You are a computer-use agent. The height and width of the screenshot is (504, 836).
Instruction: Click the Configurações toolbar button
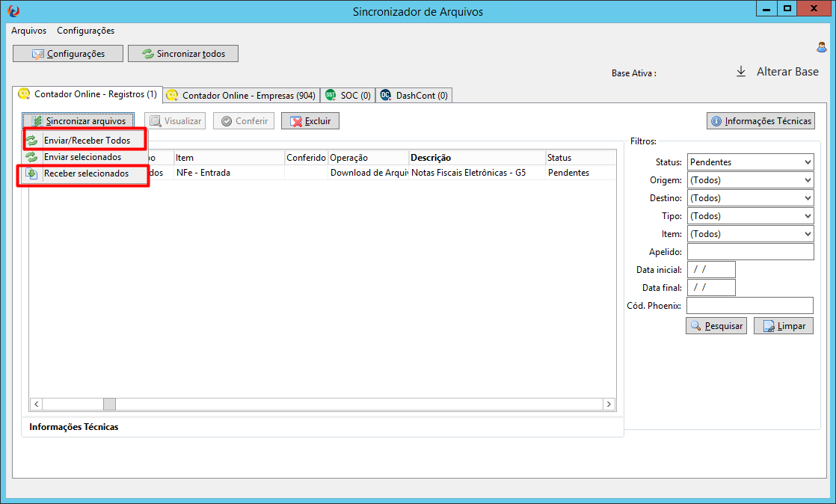click(x=68, y=53)
